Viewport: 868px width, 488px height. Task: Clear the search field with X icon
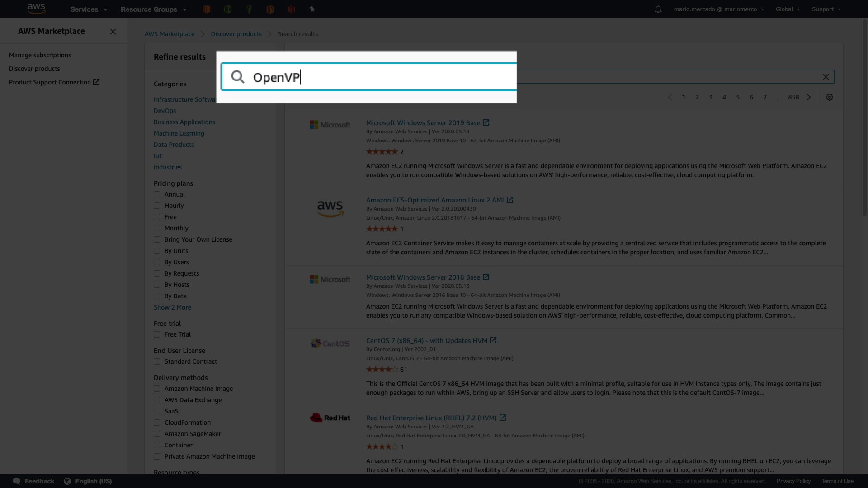(826, 77)
